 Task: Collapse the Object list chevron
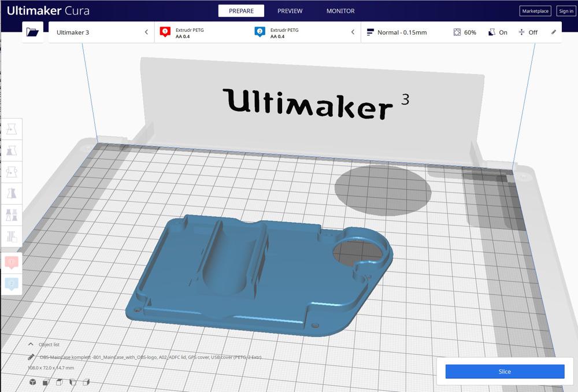tap(31, 344)
